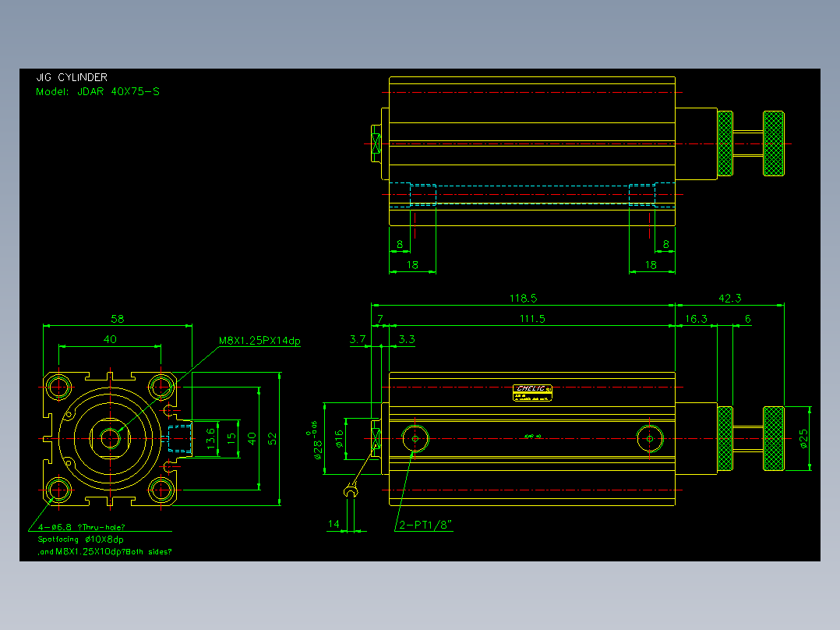This screenshot has height=630, width=840.
Task: Click the Φ25 knob diameter dimension
Action: (803, 438)
